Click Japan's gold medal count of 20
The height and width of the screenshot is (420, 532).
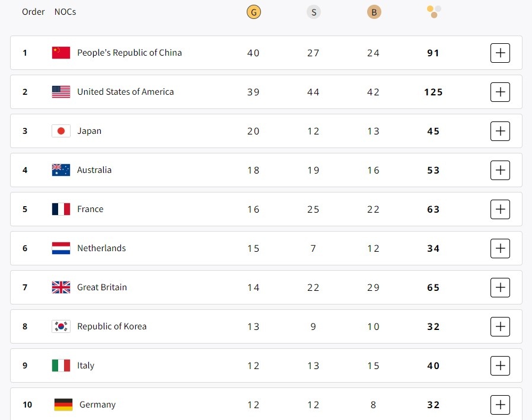(x=253, y=130)
